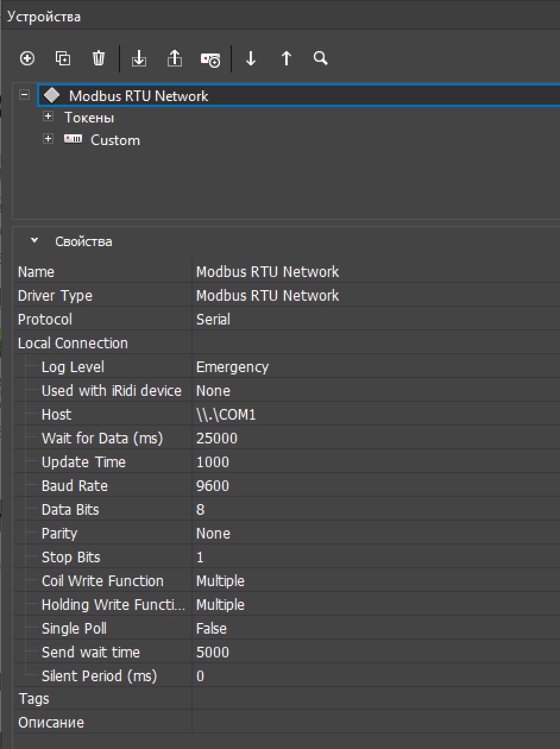The height and width of the screenshot is (749, 560).
Task: Move the item up with the up arrow
Action: tap(287, 58)
